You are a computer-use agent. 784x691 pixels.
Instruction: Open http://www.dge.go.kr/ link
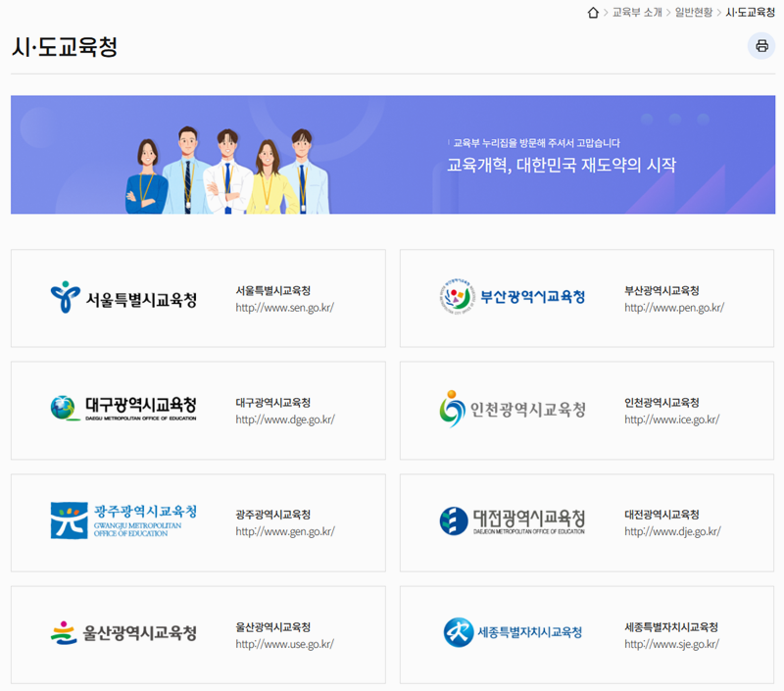tap(285, 420)
